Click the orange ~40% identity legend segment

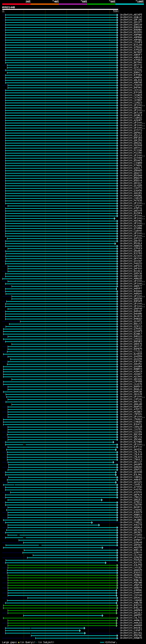[45, 4]
